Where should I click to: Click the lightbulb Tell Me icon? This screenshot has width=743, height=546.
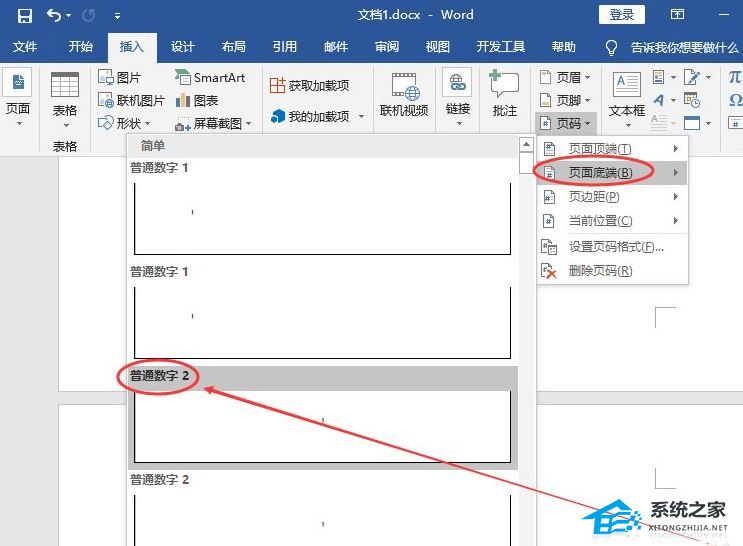[x=611, y=47]
